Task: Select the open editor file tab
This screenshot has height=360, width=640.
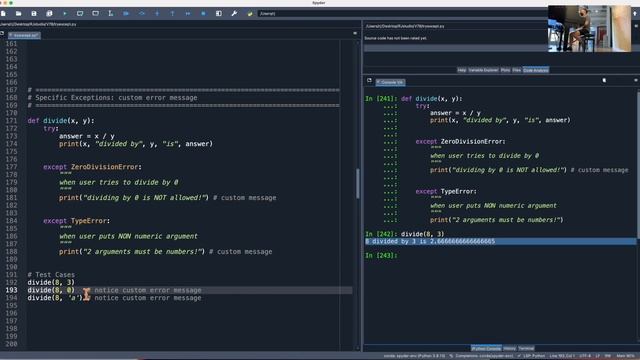Action: (x=24, y=36)
